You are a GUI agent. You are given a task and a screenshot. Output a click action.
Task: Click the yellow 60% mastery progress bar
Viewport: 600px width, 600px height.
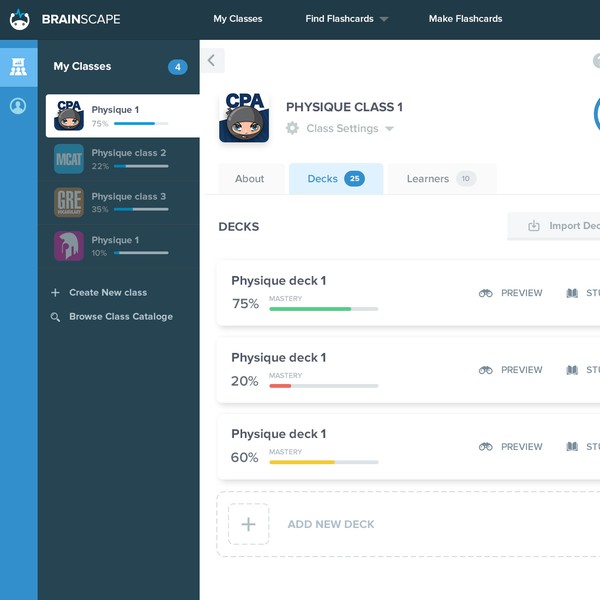point(324,462)
